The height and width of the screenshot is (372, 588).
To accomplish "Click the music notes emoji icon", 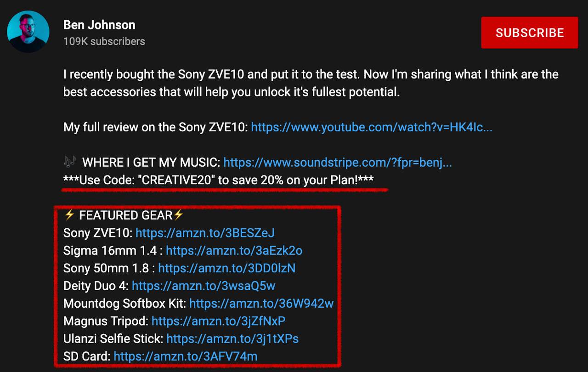I will pyautogui.click(x=69, y=162).
